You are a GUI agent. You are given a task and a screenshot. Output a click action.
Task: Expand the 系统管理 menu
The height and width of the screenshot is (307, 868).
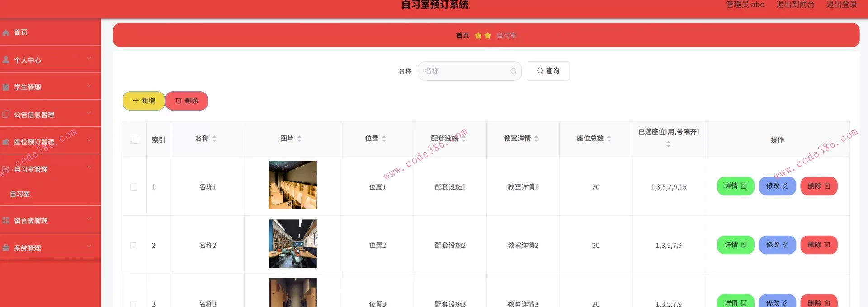point(50,247)
